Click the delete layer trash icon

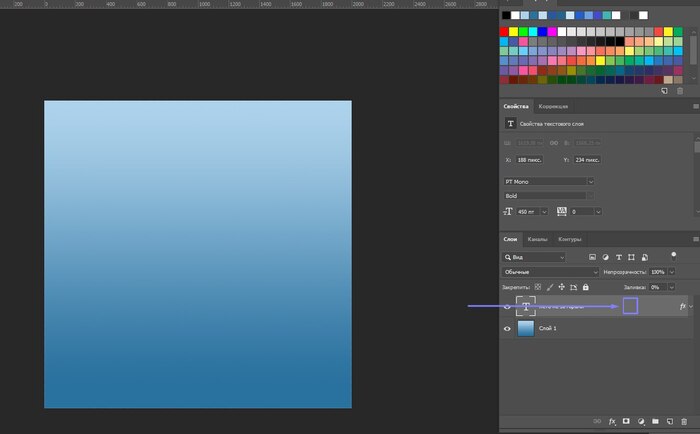pos(683,422)
